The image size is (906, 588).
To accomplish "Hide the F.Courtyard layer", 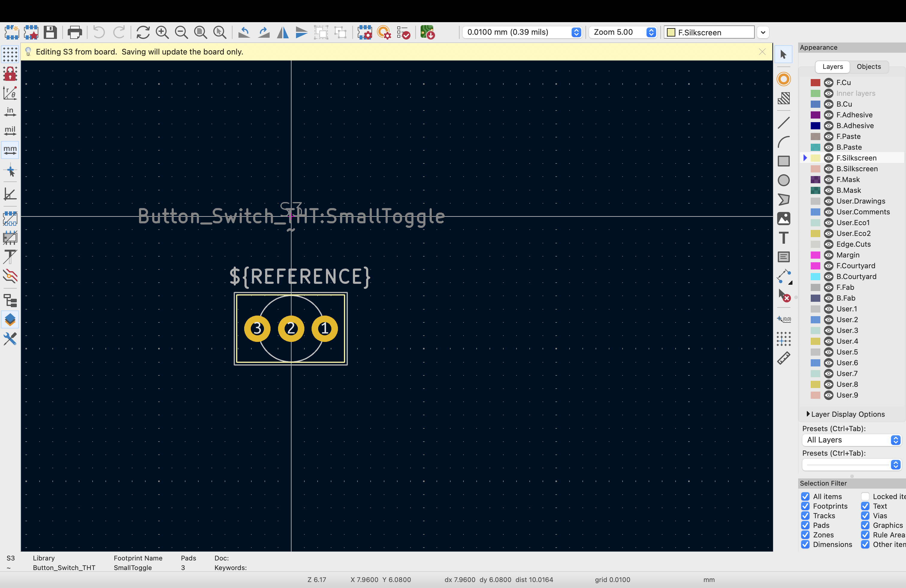I will 828,266.
